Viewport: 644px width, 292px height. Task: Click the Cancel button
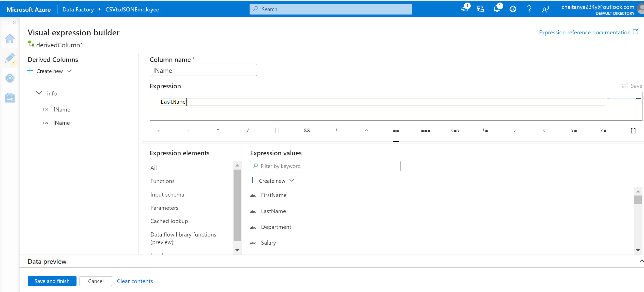click(x=96, y=281)
